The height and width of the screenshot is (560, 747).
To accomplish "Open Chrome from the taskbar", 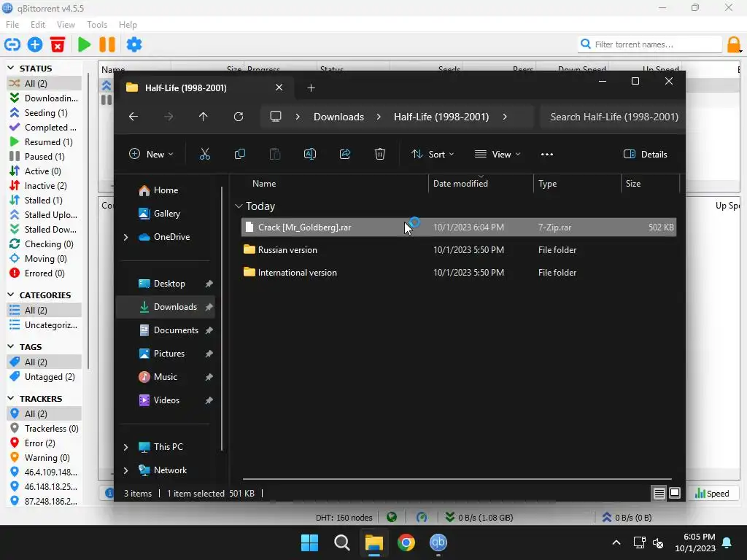I will (406, 542).
